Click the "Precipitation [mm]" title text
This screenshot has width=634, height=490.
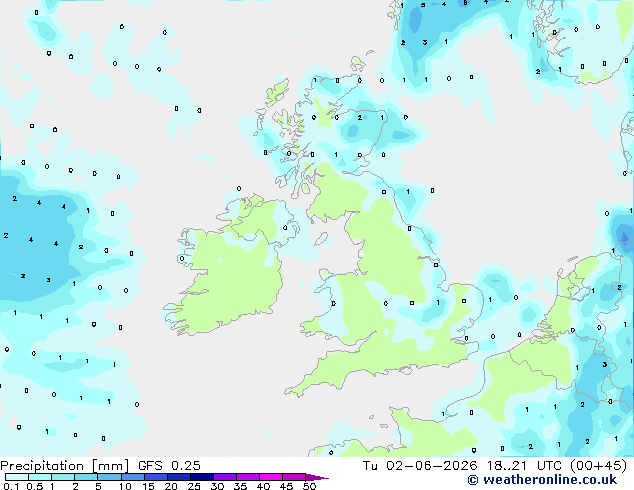[x=65, y=466]
